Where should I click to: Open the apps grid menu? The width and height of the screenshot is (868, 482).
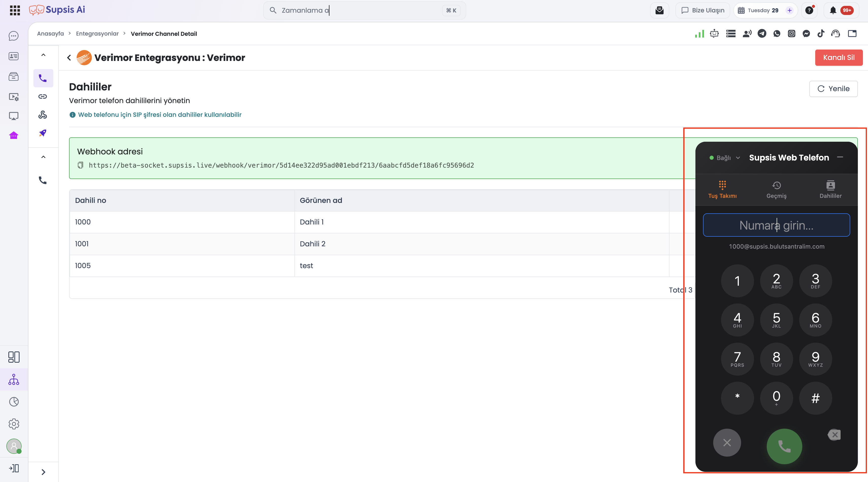[15, 10]
